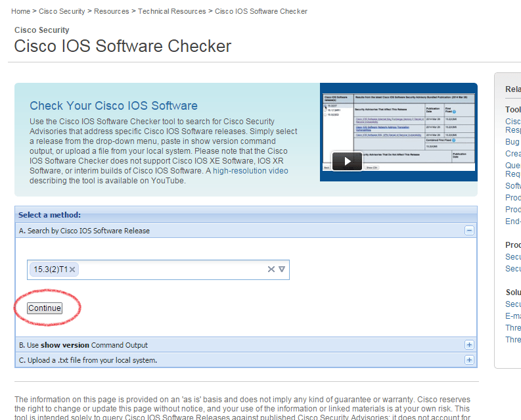The height and width of the screenshot is (420, 521).
Task: Click inside the IOS release input field
Action: [158, 269]
